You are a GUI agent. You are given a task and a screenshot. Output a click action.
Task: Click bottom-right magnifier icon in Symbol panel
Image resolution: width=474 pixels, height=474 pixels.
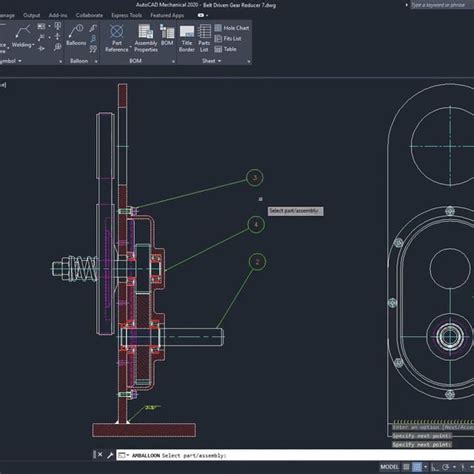(x=58, y=48)
